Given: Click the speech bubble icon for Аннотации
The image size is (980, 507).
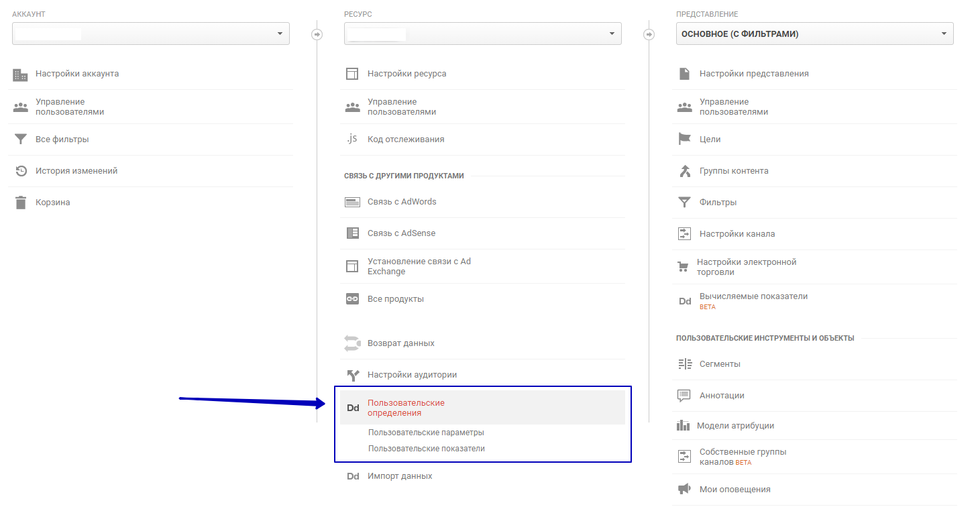Looking at the screenshot, I should 684,396.
